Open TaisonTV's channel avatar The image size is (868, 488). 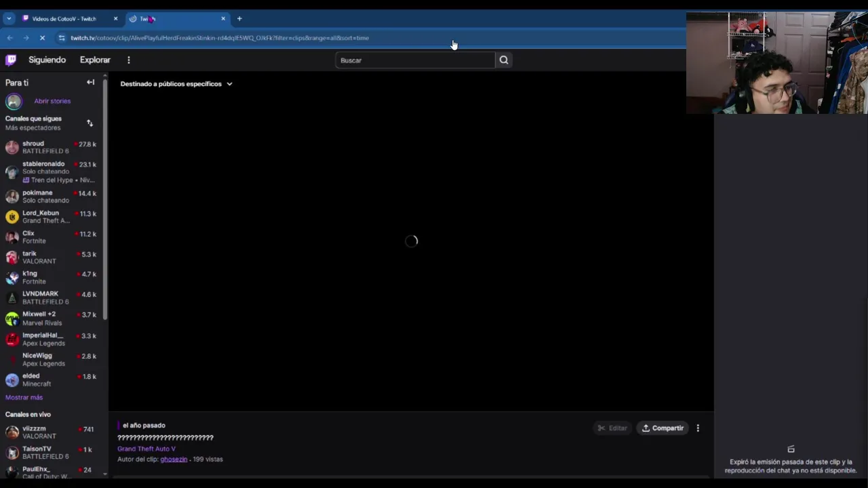[x=12, y=453]
